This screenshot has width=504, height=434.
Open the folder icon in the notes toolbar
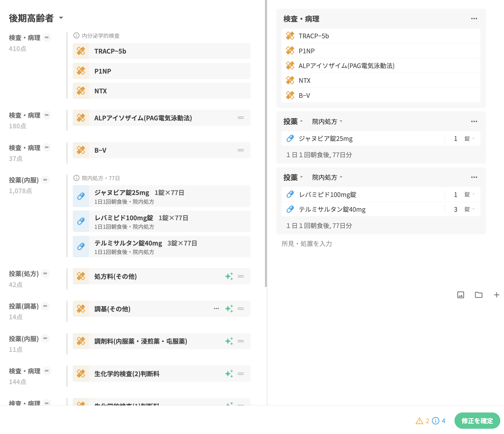(x=478, y=295)
